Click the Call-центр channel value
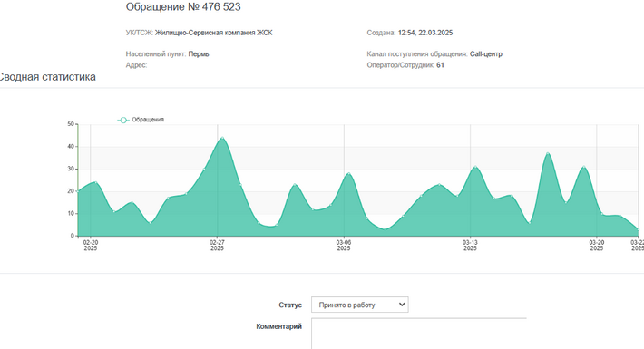This screenshot has height=349, width=644. 486,54
